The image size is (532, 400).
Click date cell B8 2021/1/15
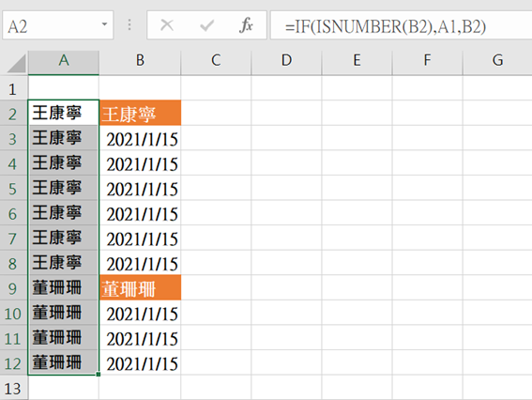tap(140, 263)
